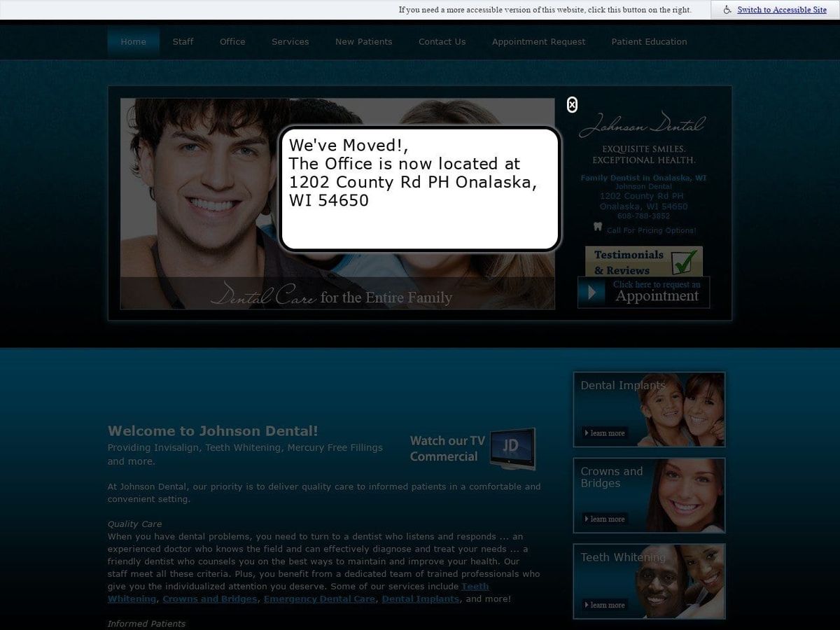840x630 pixels.
Task: Click the Johnson Dental script logo
Action: (x=643, y=125)
